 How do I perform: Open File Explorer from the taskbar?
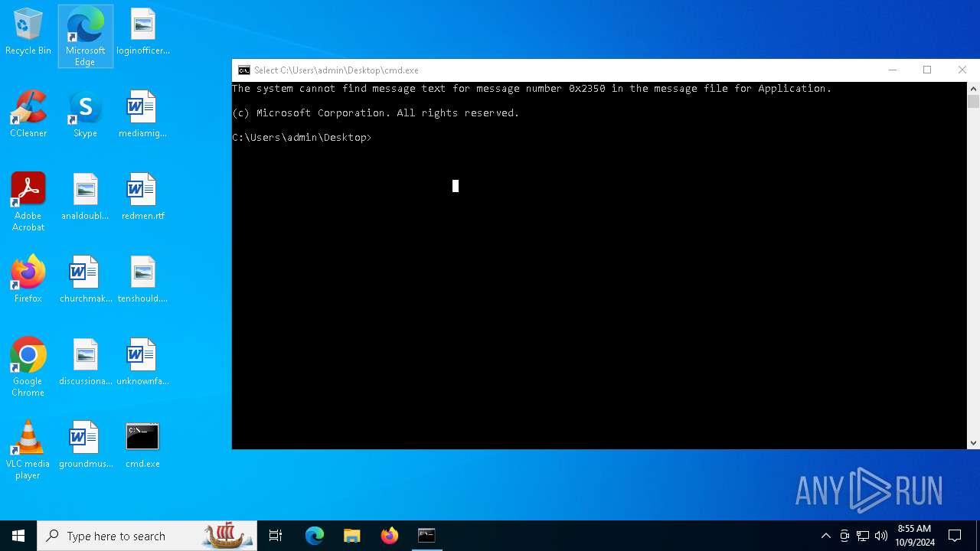tap(351, 536)
